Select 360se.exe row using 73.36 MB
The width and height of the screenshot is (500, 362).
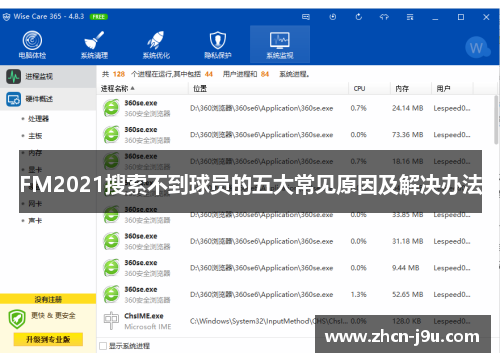[x=295, y=135]
